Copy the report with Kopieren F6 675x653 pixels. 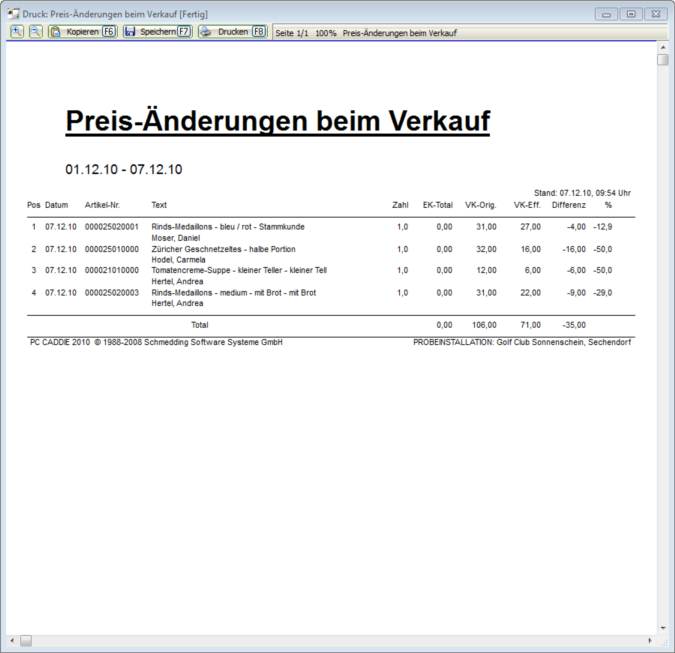tap(83, 32)
